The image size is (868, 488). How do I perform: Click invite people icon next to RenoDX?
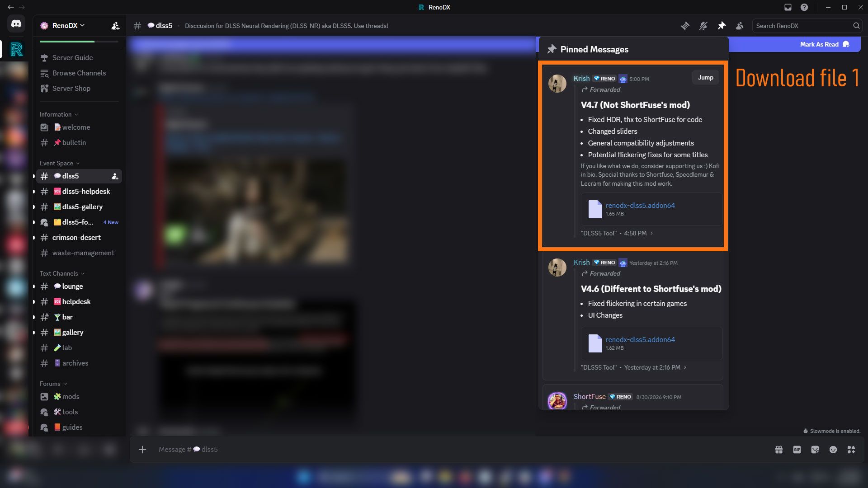(x=115, y=26)
